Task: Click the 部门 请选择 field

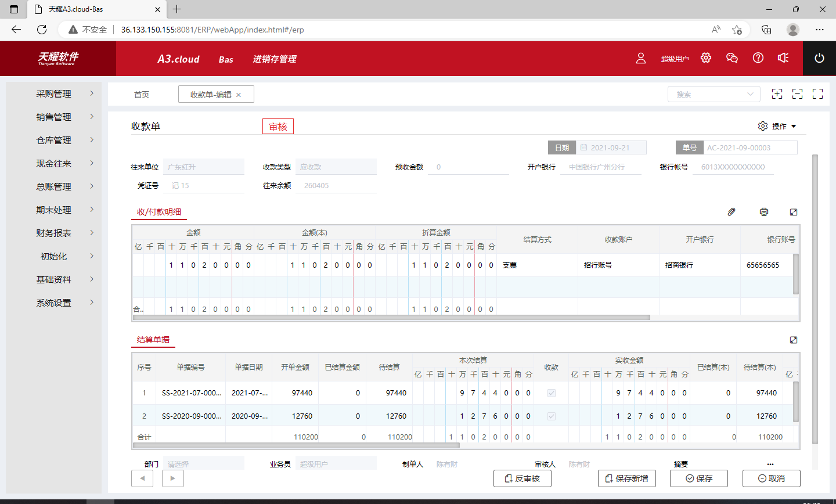Action: (x=204, y=464)
